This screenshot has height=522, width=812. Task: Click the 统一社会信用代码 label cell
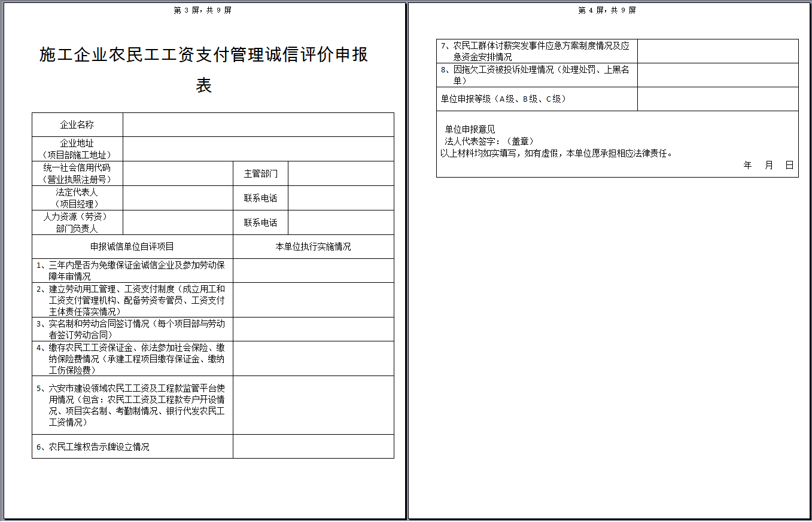click(78, 173)
